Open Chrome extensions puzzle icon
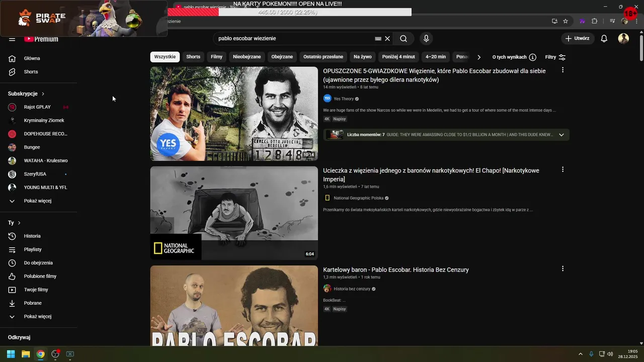Image resolution: width=644 pixels, height=362 pixels. click(595, 21)
